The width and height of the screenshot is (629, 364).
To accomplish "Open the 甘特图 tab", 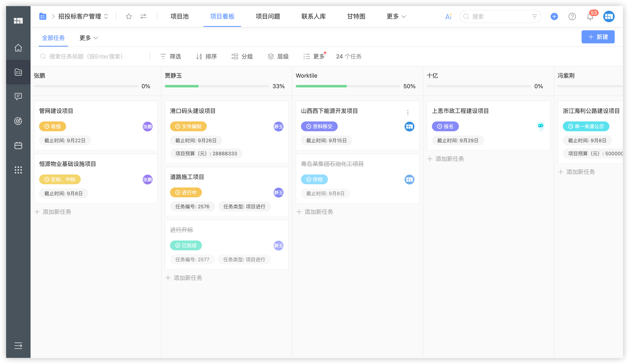I will [x=355, y=16].
